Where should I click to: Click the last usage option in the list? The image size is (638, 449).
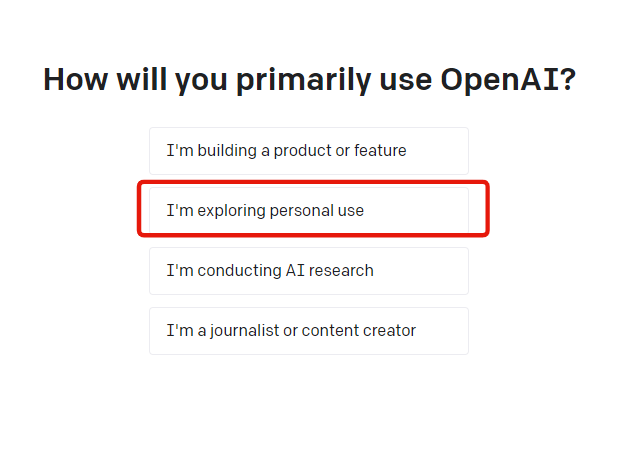[x=308, y=331]
